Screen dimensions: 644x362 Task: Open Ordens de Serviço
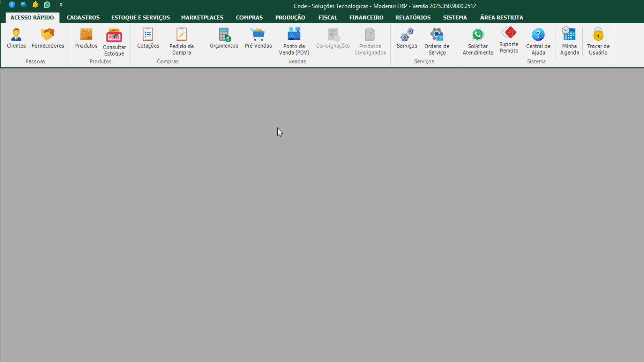[437, 42]
